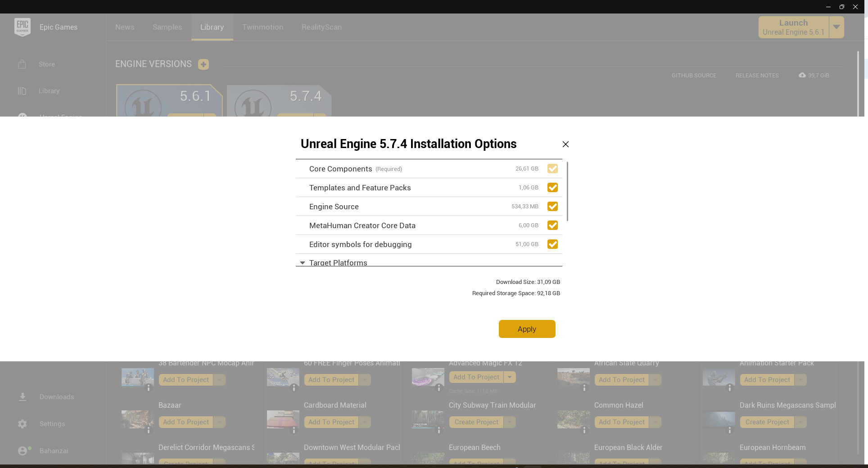
Task: Restore down the launcher window
Action: (x=842, y=7)
